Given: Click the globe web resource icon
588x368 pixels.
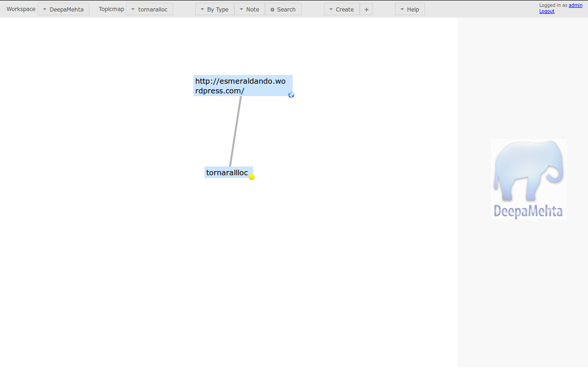Looking at the screenshot, I should (x=291, y=95).
